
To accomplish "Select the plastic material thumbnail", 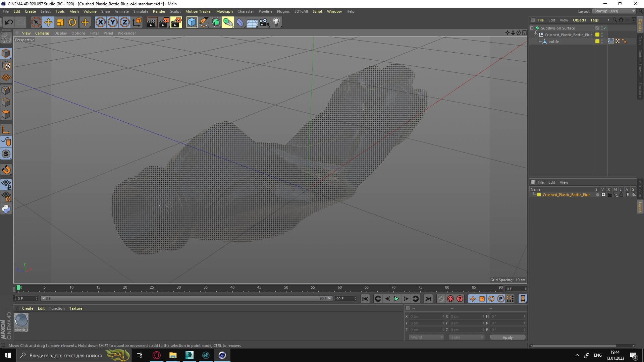I will pyautogui.click(x=21, y=320).
